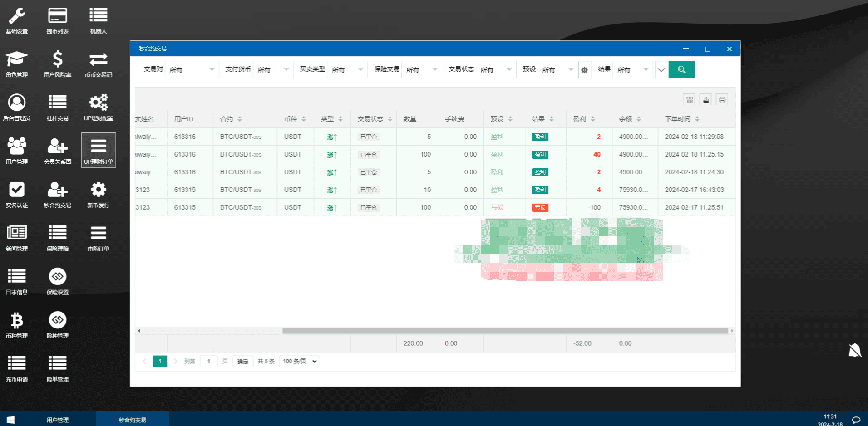Viewport: 868px width, 426px height.
Task: Open 角色管理 graduation cap icon
Action: [17, 59]
